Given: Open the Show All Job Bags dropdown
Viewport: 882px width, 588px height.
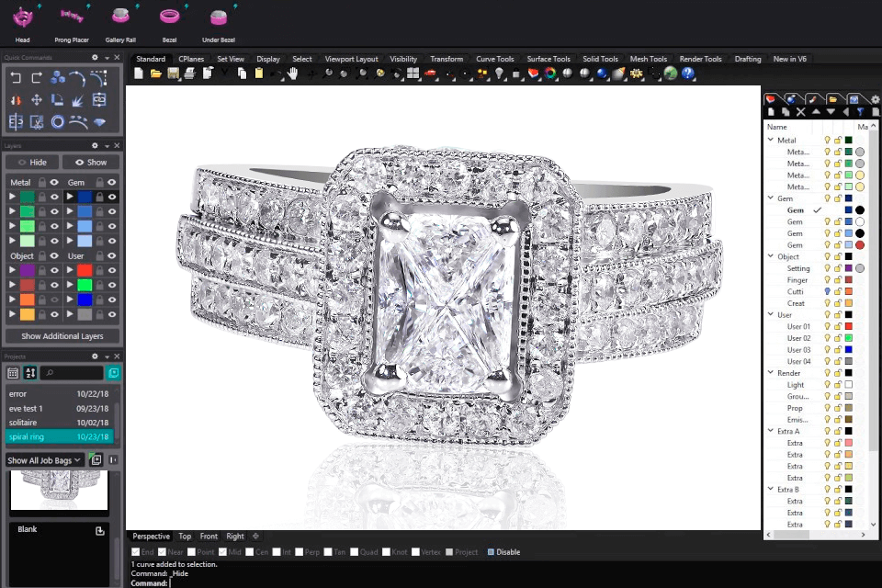Looking at the screenshot, I should [x=44, y=459].
